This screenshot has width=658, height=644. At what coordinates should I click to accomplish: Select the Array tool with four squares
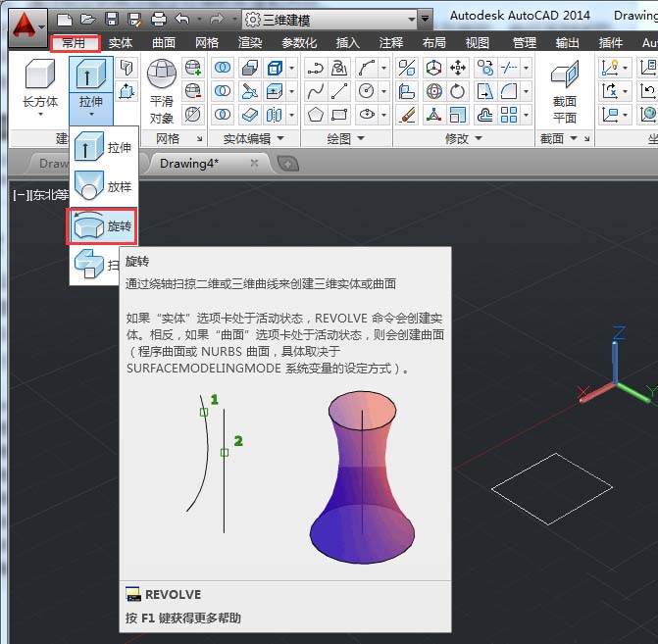509,115
